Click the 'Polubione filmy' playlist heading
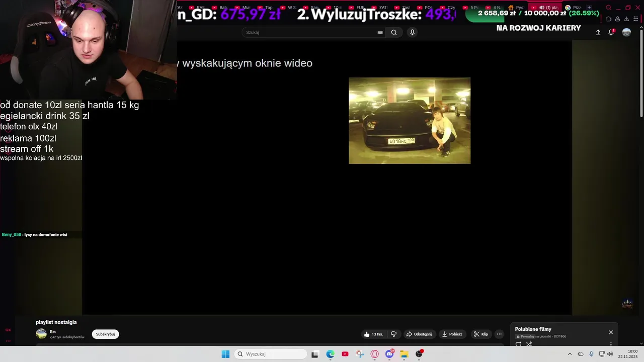 [533, 329]
